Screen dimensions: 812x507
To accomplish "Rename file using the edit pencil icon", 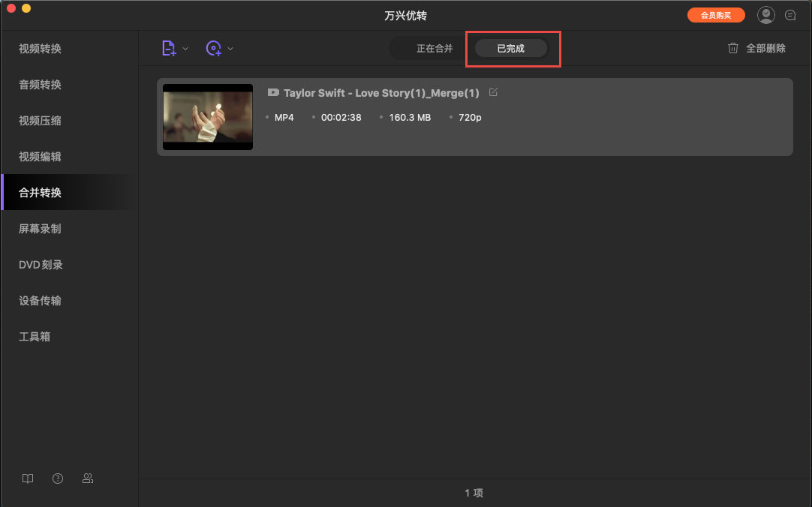I will point(493,92).
